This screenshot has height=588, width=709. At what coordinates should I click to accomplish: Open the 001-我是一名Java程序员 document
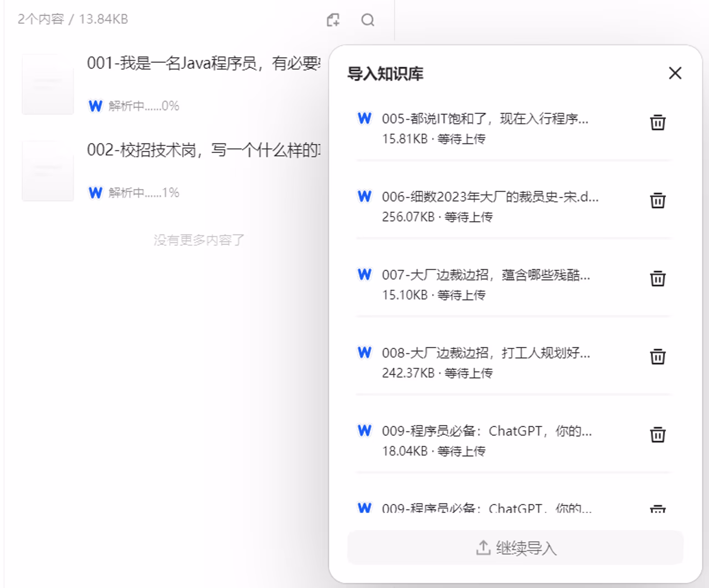click(204, 63)
